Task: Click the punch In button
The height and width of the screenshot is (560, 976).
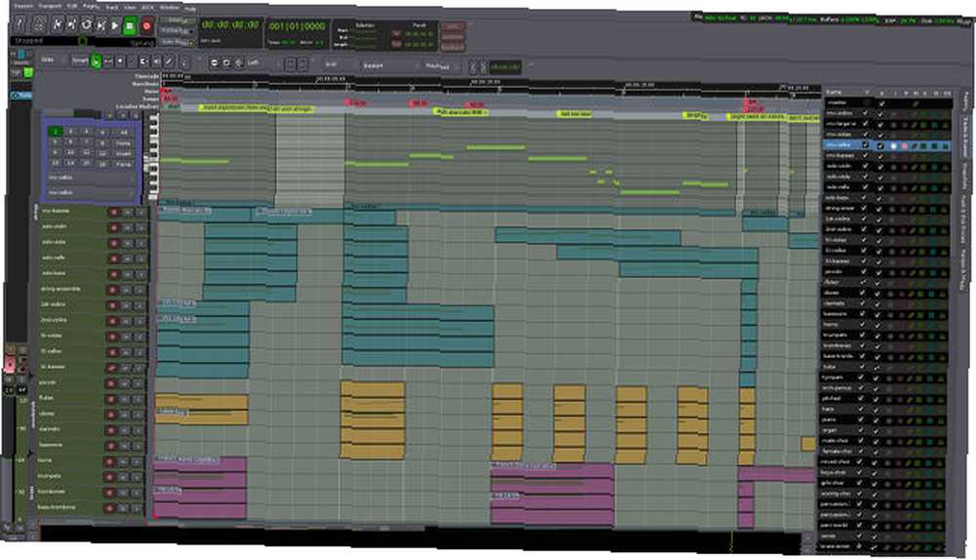Action: [397, 33]
